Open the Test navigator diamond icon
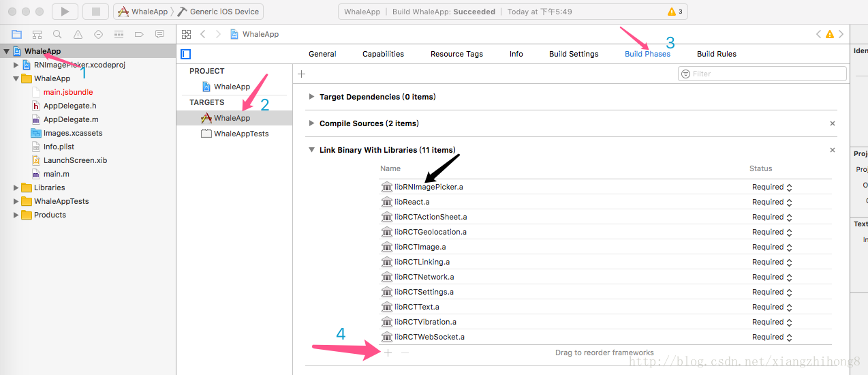 (98, 34)
